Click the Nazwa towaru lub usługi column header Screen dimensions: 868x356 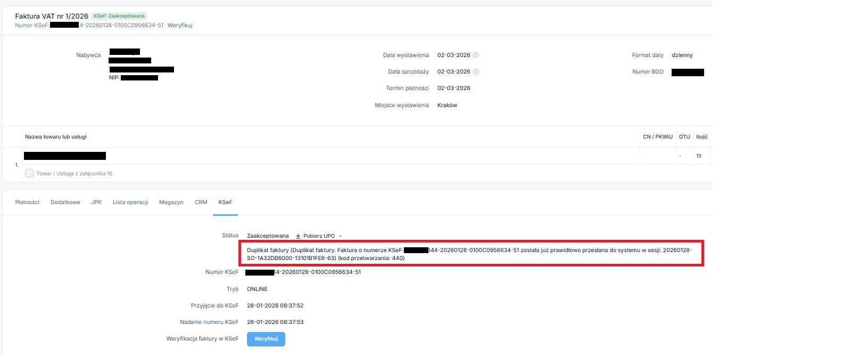coord(56,137)
